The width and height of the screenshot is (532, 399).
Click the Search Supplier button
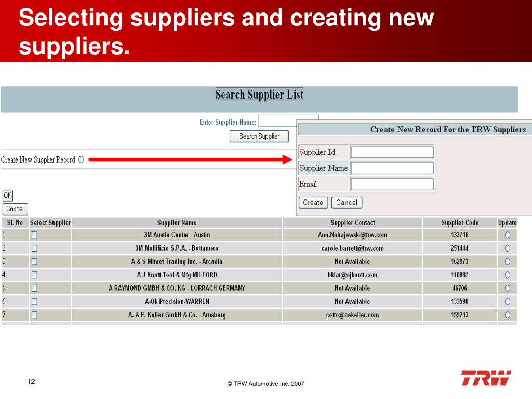[x=259, y=137]
